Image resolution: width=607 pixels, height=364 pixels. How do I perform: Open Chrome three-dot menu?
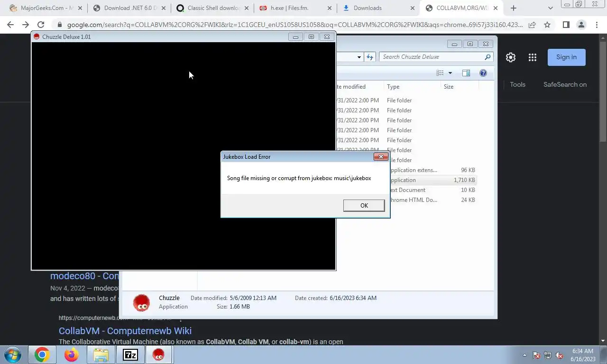point(596,25)
